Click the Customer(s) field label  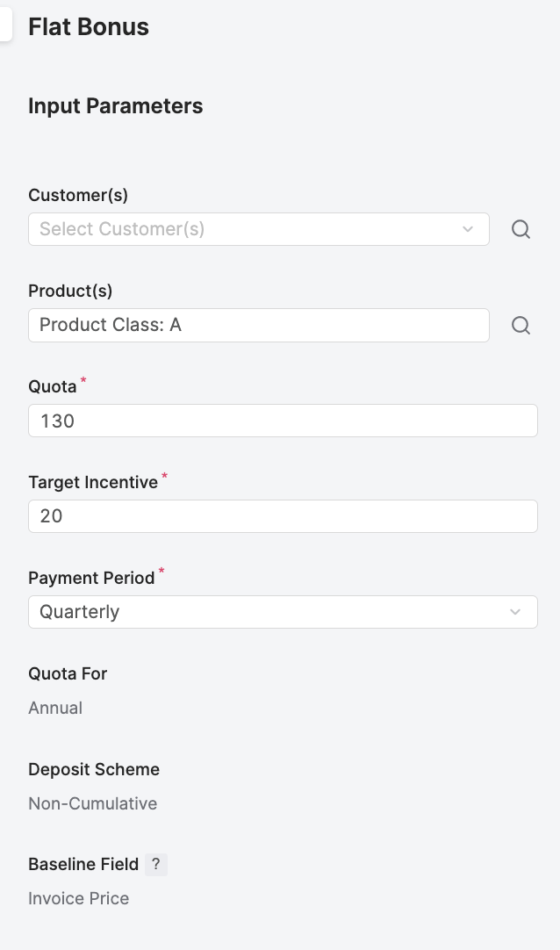coord(78,195)
